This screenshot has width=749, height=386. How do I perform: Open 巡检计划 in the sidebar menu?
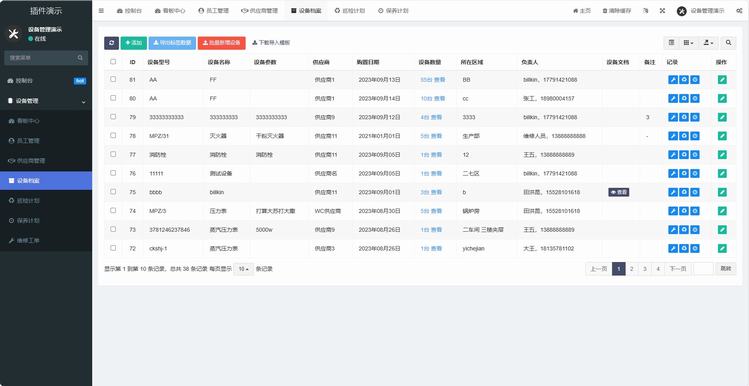(46, 201)
